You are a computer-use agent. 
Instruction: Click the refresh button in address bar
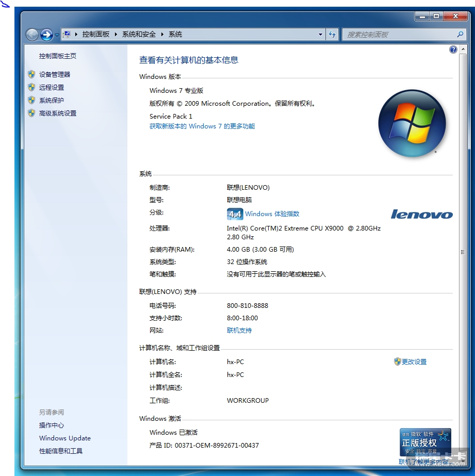coord(332,35)
